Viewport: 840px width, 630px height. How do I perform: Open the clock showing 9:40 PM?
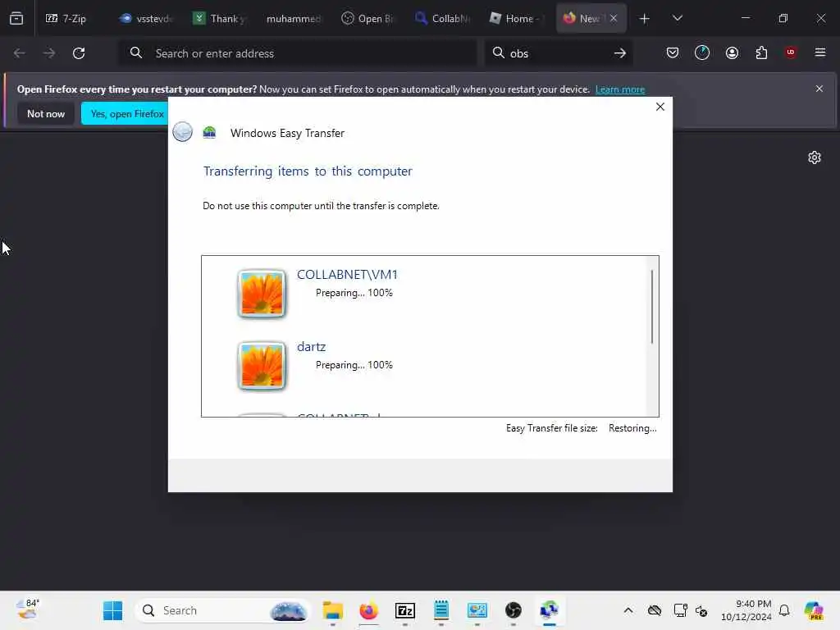tap(746, 610)
